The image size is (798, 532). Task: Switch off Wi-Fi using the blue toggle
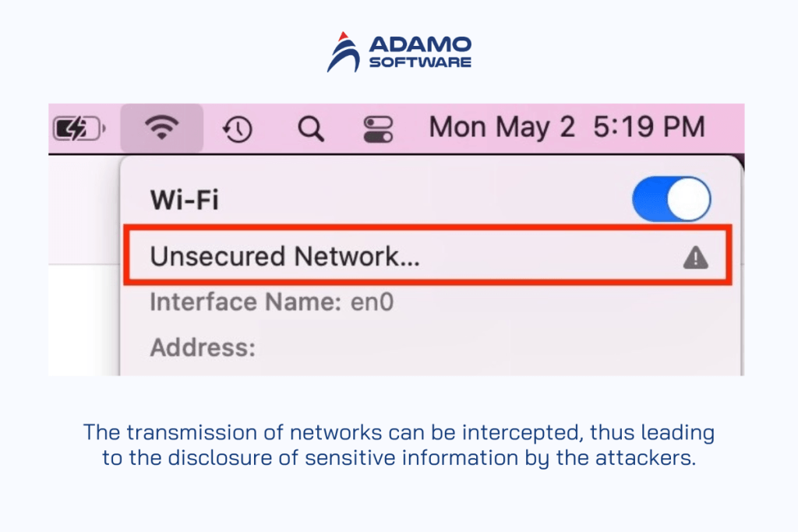pyautogui.click(x=671, y=199)
